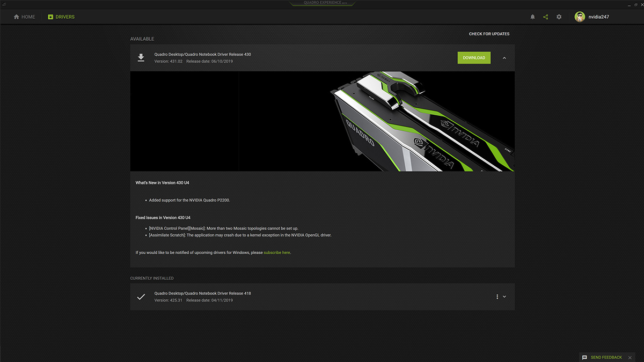
Task: Switch to the Home tab
Action: click(24, 17)
